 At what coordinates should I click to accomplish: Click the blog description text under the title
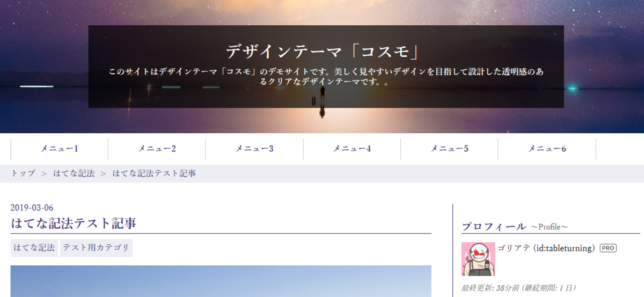tap(326, 77)
